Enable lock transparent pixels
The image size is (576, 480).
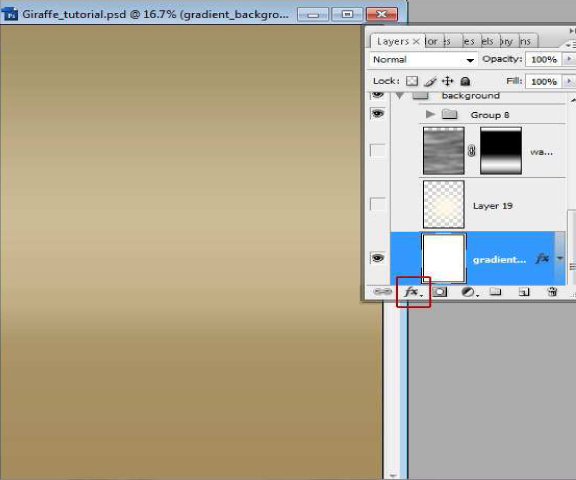[412, 81]
